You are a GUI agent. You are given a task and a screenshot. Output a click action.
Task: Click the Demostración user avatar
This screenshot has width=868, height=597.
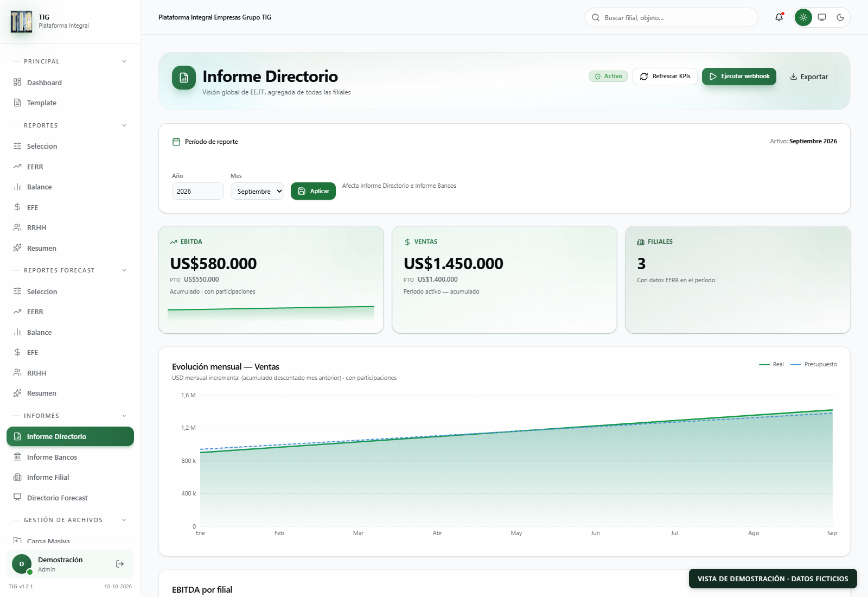[x=22, y=564]
